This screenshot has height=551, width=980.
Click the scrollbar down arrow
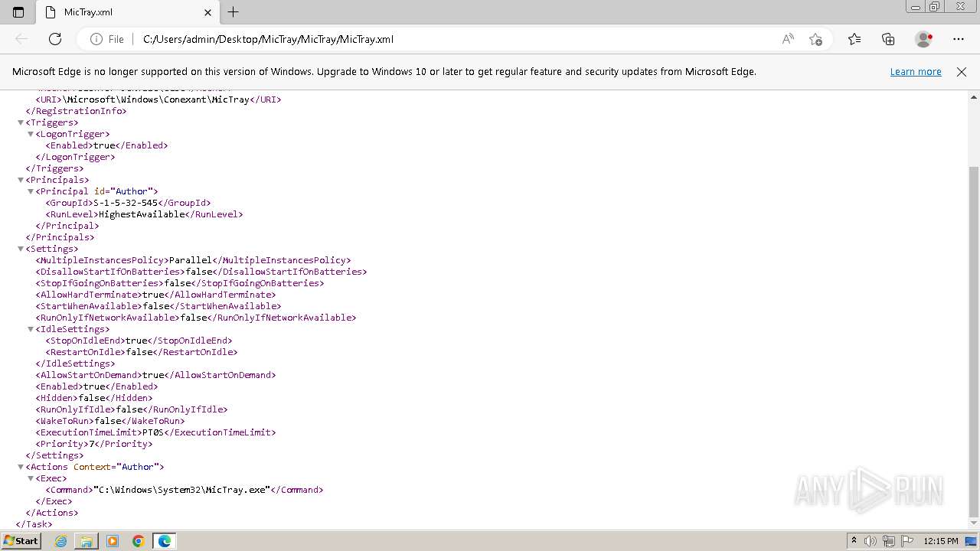974,524
